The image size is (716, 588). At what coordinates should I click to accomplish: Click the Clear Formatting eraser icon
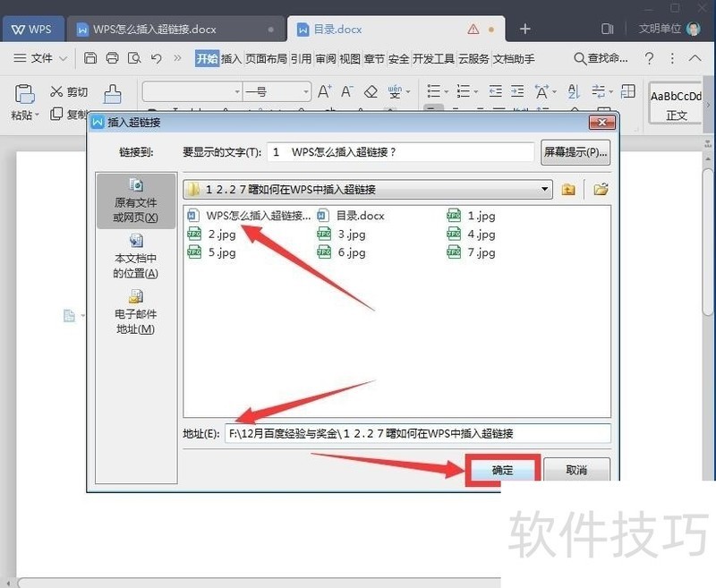click(x=371, y=91)
